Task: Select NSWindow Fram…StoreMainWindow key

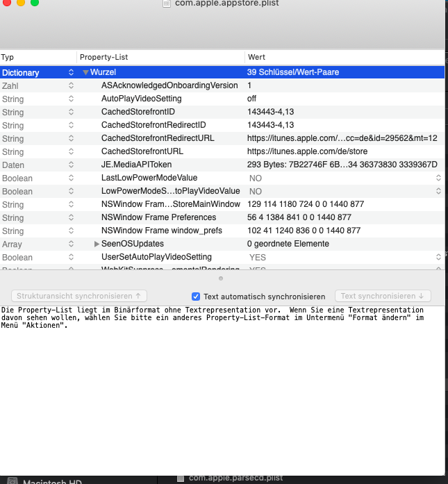Action: 171,204
